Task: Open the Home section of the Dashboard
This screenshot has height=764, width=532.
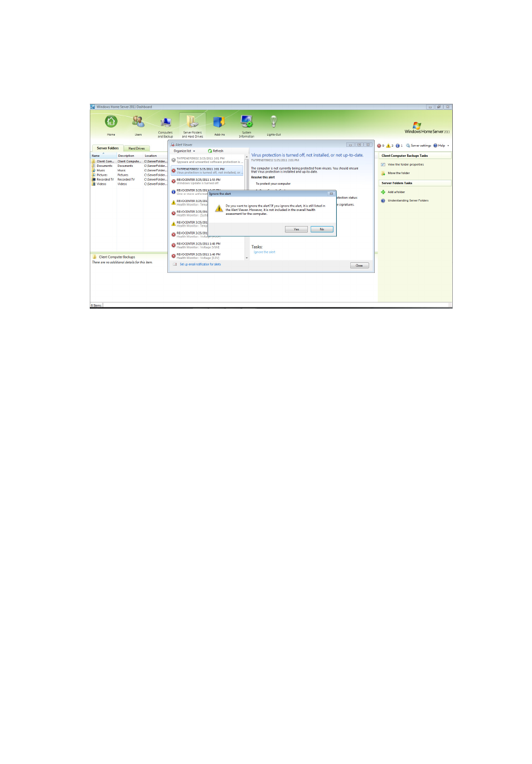Action: coord(111,126)
